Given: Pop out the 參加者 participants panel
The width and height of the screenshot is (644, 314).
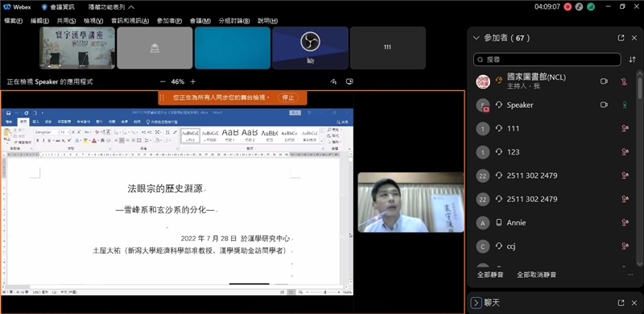Looking at the screenshot, I should pyautogui.click(x=621, y=38).
